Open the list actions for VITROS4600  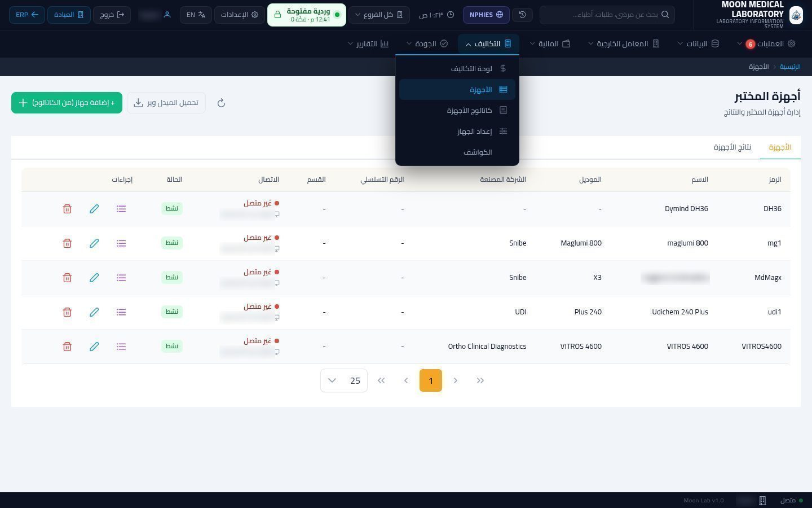[121, 347]
